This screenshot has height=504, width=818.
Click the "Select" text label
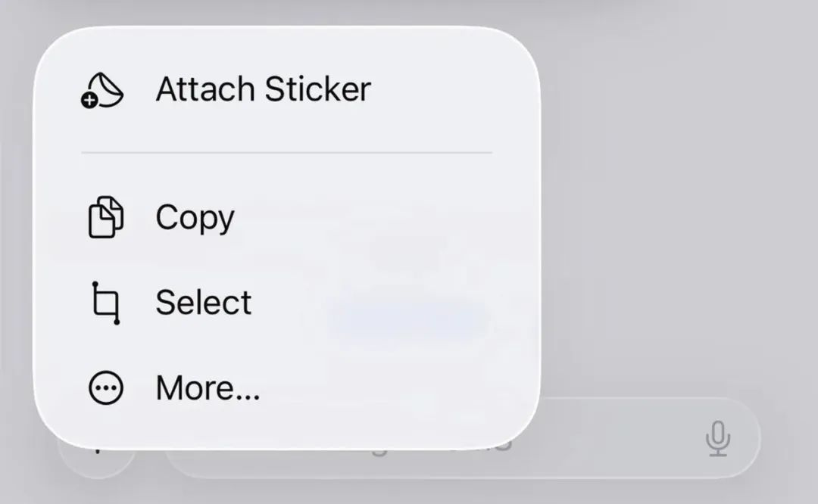click(x=204, y=302)
